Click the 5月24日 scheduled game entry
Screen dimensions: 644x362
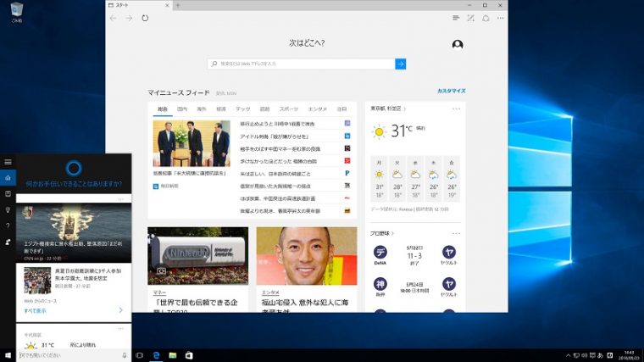tap(414, 287)
